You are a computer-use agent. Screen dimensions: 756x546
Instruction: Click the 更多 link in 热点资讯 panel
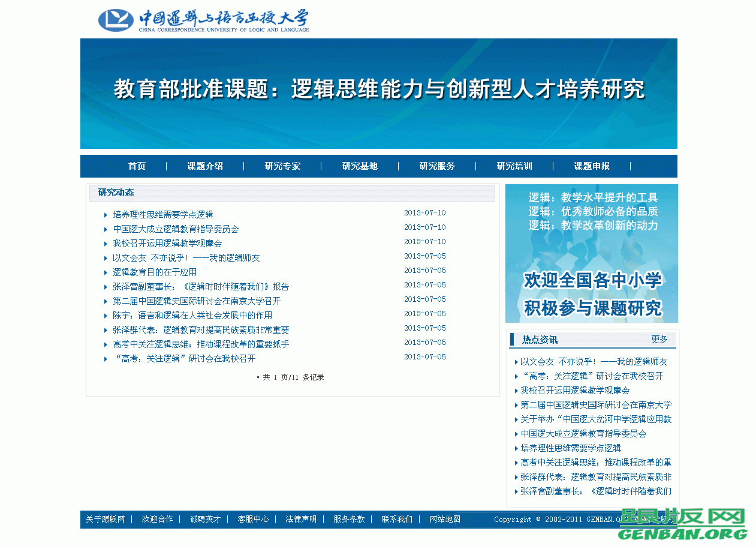click(x=659, y=339)
